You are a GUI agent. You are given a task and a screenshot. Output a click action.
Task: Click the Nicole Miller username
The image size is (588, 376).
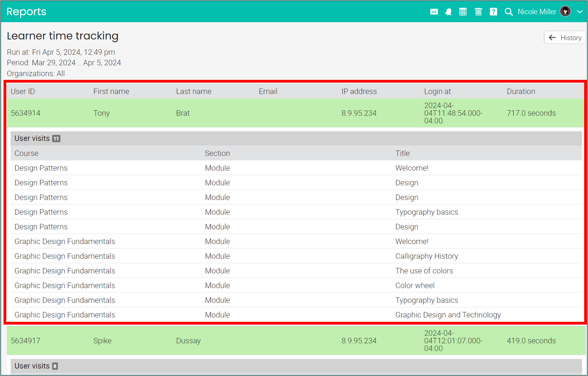click(x=537, y=12)
